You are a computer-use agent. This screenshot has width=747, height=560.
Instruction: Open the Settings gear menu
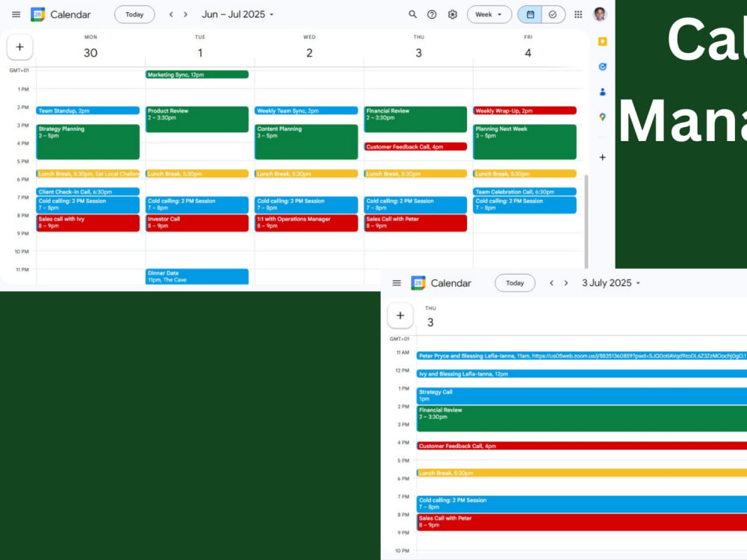coord(452,15)
